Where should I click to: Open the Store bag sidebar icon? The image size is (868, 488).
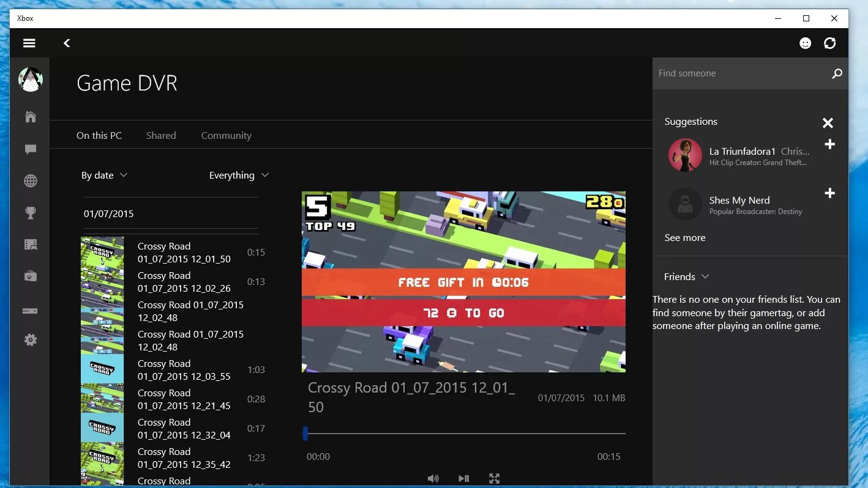tap(30, 276)
